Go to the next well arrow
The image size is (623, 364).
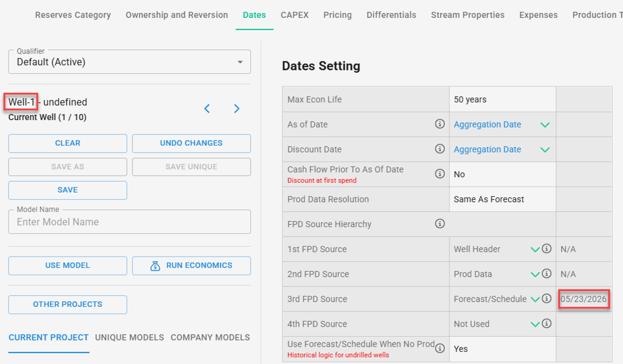click(237, 108)
